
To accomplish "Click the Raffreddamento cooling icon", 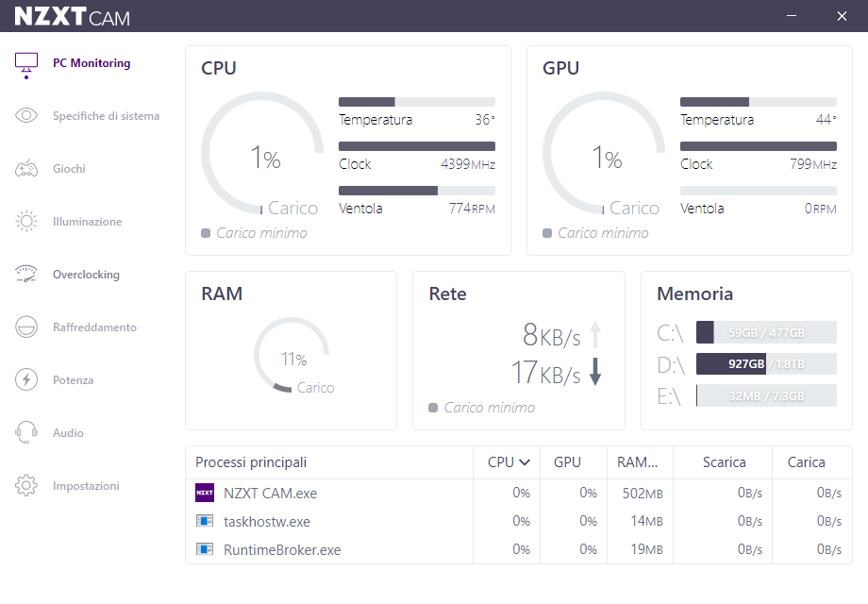I will pyautogui.click(x=26, y=327).
